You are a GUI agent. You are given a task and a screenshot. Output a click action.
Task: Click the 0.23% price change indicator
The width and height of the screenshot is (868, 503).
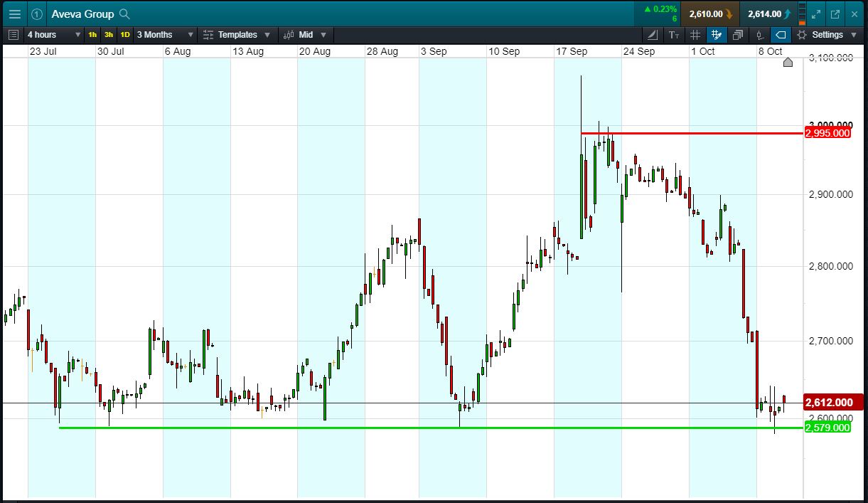point(661,10)
